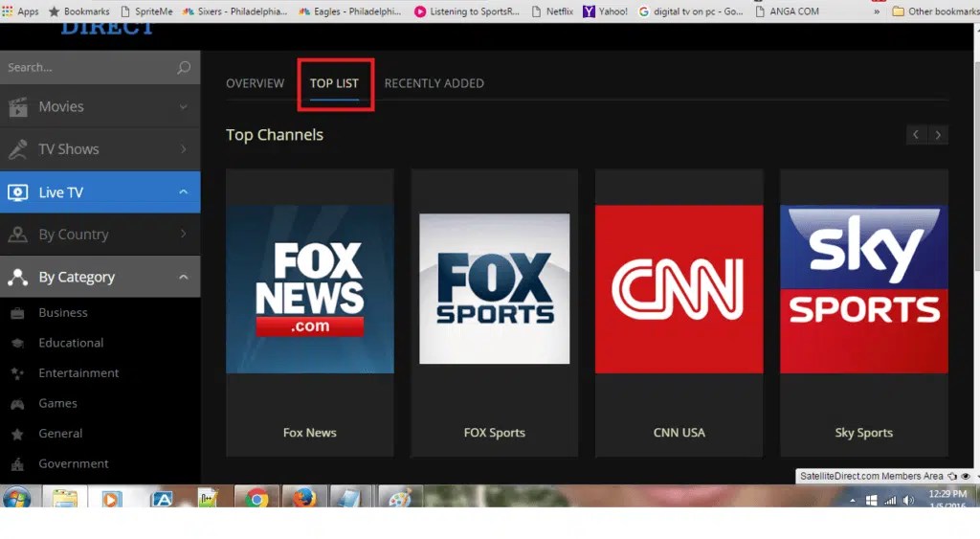Choose the Business category
This screenshot has height=539, width=980.
(x=63, y=313)
